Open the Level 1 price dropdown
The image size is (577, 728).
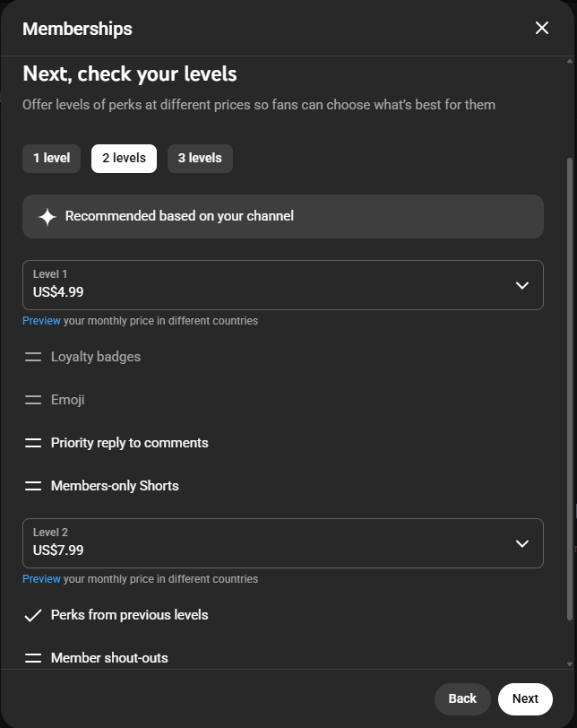283,285
